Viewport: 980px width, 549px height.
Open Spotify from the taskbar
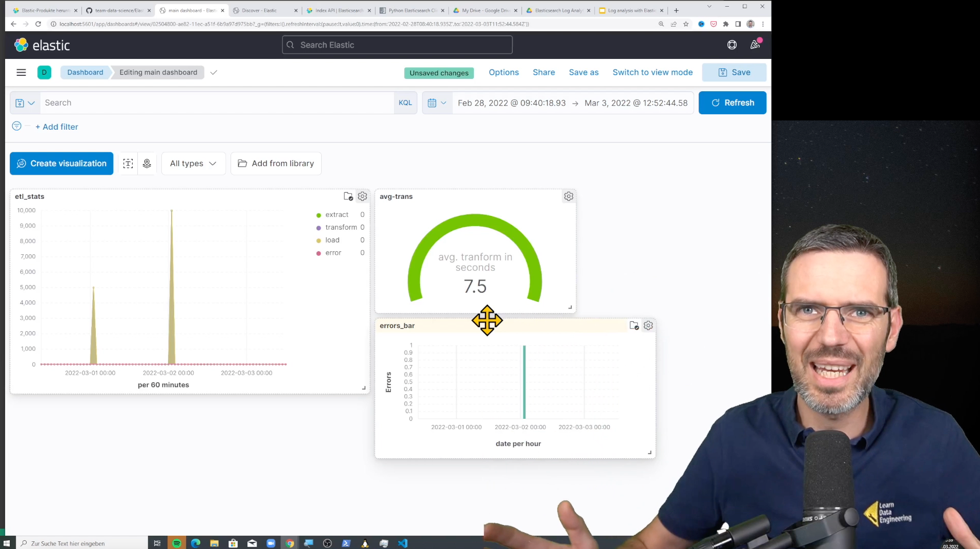click(177, 543)
